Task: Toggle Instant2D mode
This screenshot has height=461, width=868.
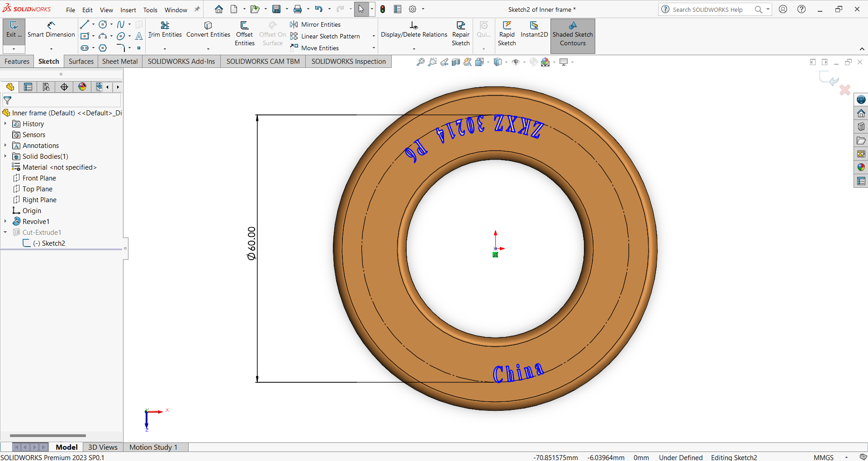Action: pyautogui.click(x=534, y=29)
